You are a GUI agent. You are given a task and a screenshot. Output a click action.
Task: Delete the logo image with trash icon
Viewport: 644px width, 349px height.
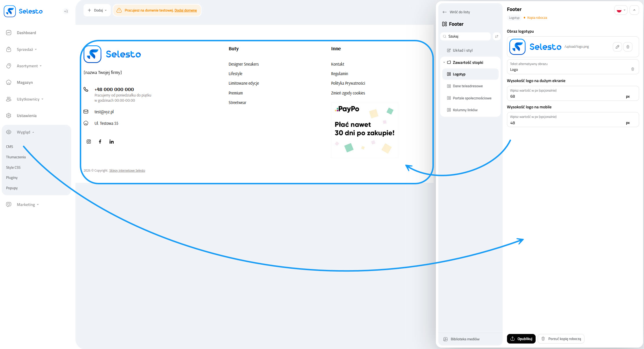click(628, 47)
